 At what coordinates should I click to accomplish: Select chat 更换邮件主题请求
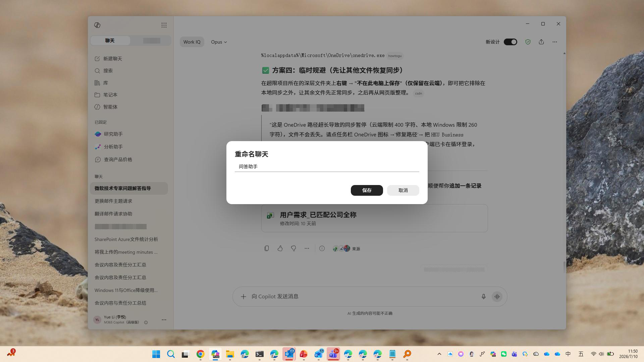[x=129, y=201]
